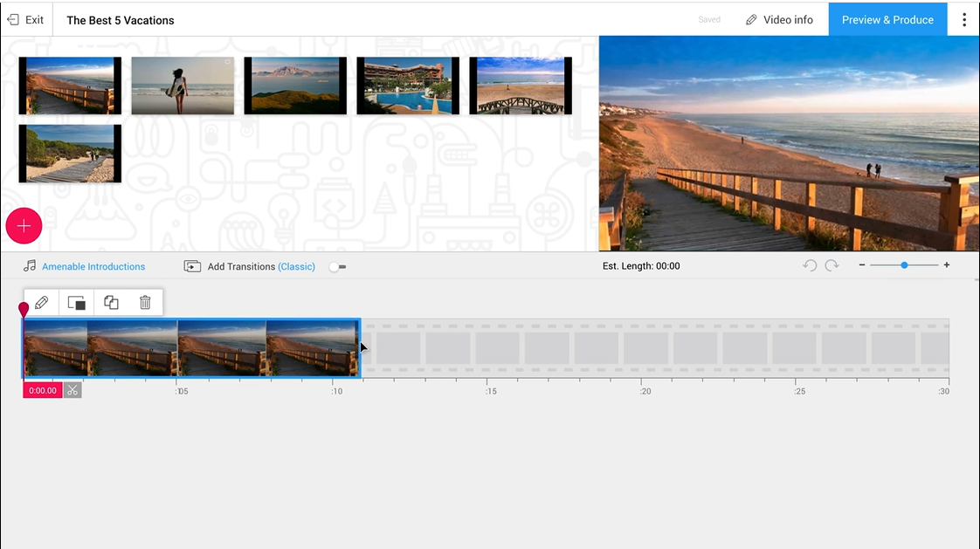Open the crop tool for the selected clip
Viewport: 980px width, 549px height.
coord(76,302)
